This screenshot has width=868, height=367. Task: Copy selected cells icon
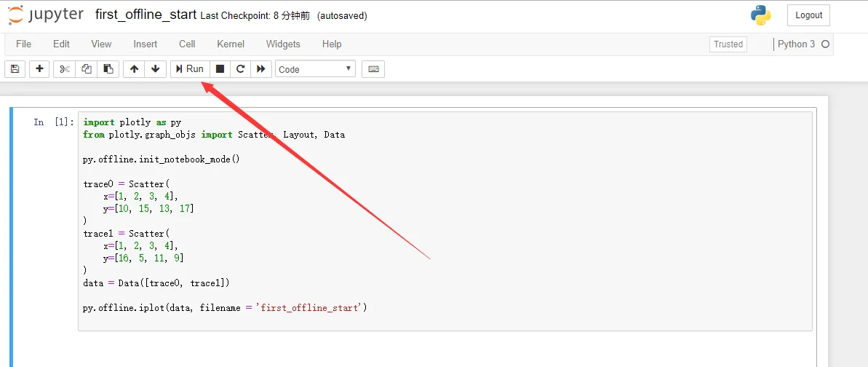point(87,69)
